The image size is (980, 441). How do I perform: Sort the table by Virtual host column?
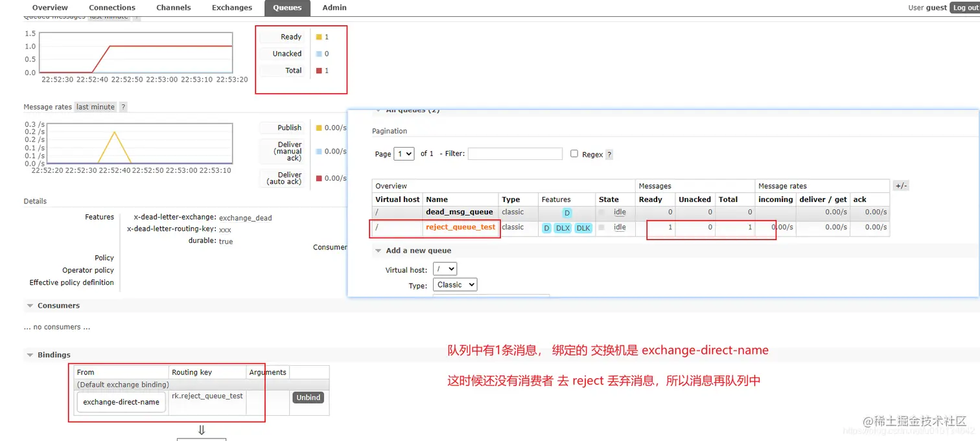tap(398, 199)
